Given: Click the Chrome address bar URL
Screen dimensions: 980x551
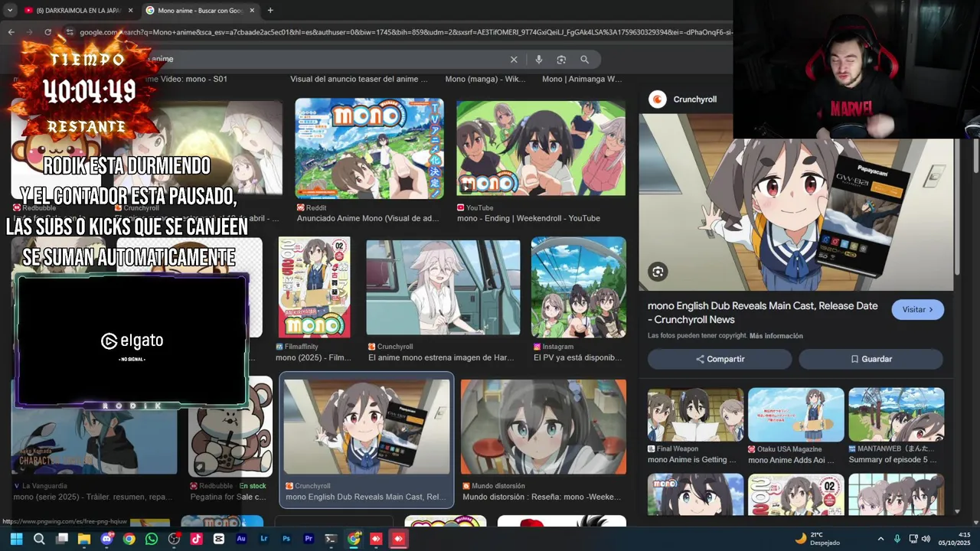Looking at the screenshot, I should point(406,32).
